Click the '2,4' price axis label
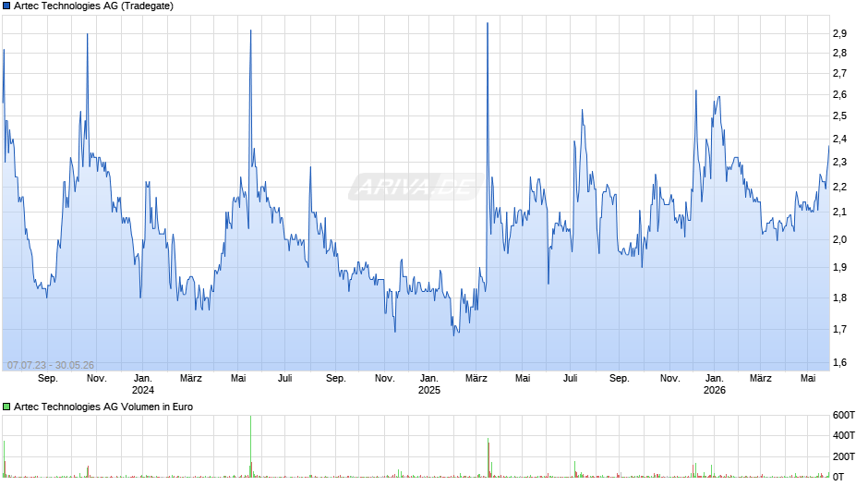 click(x=839, y=140)
